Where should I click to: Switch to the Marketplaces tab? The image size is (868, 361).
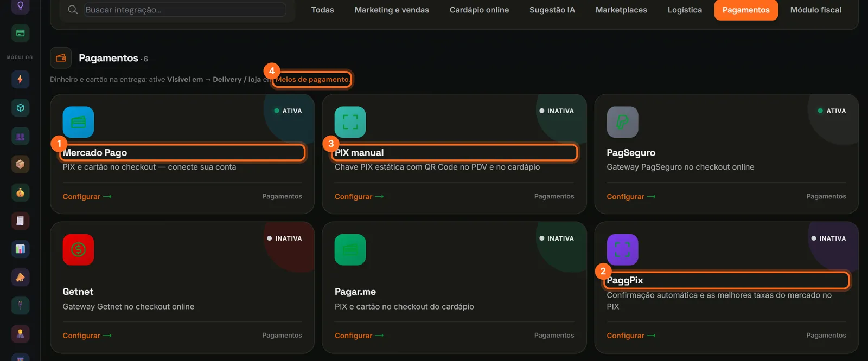pos(621,10)
